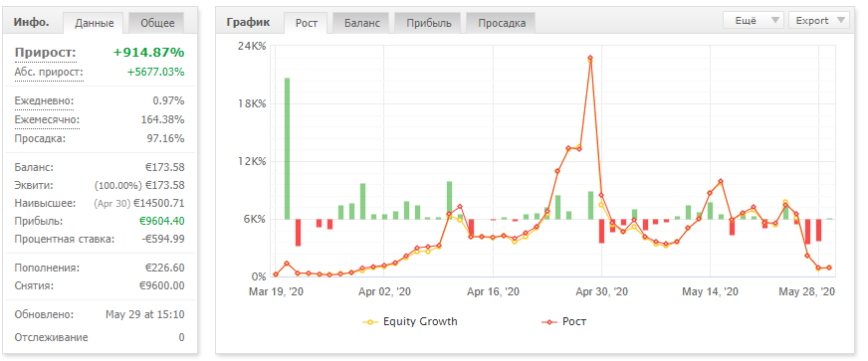
Task: Click the Прирост underlined label
Action: (46, 53)
